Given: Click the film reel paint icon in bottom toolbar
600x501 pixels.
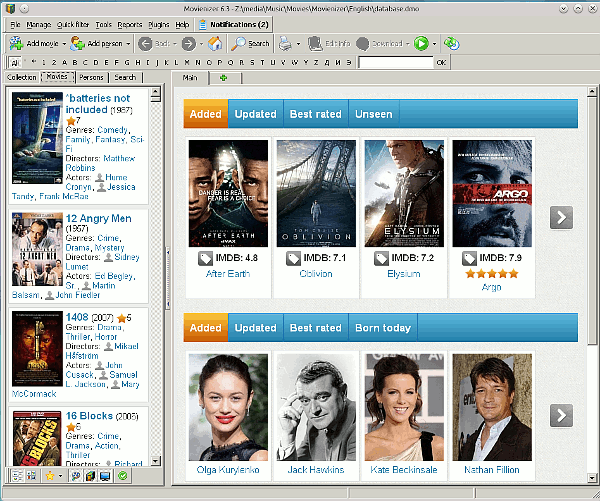Looking at the screenshot, I should click(76, 476).
